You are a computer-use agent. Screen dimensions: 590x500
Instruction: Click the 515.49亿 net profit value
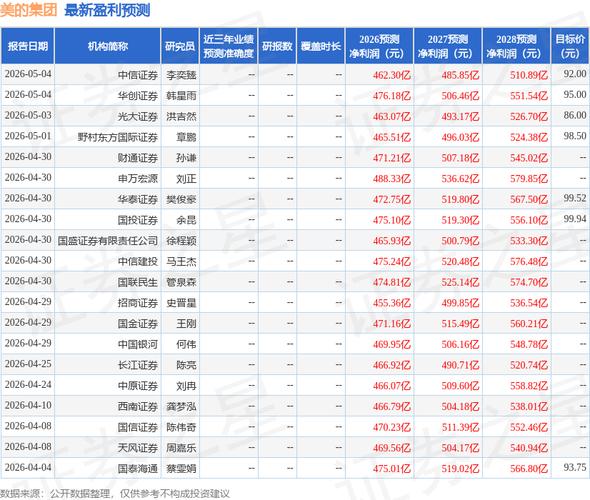click(x=460, y=324)
